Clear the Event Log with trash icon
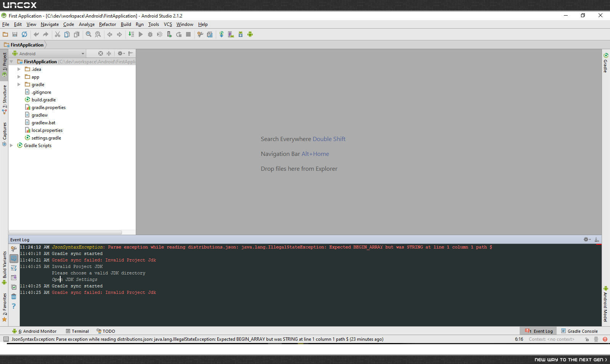Screen dimensions: 610x364 pyautogui.click(x=14, y=297)
